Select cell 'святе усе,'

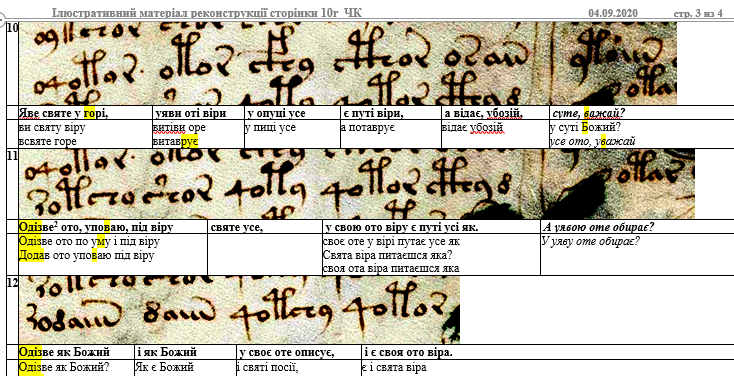pos(265,227)
